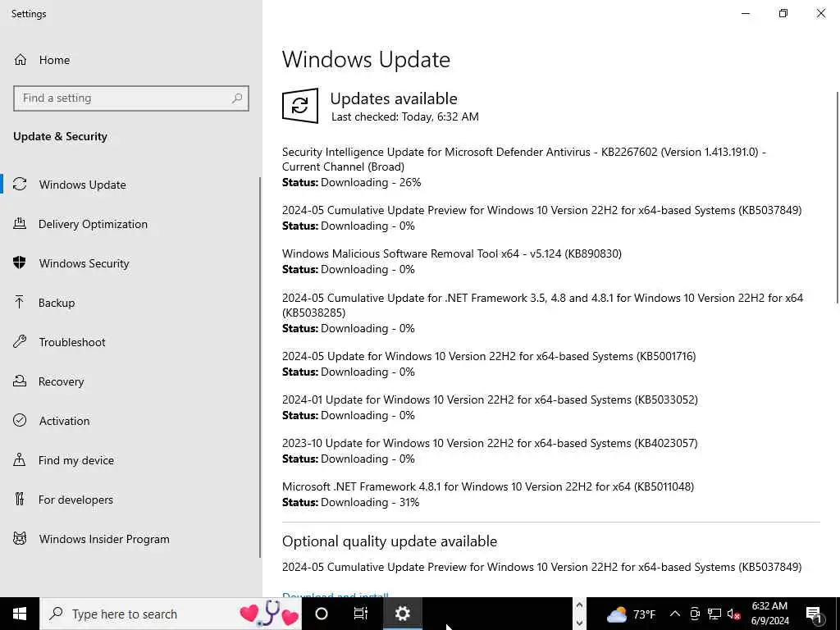
Task: Open the weather widget showing 73°F
Action: click(x=631, y=614)
